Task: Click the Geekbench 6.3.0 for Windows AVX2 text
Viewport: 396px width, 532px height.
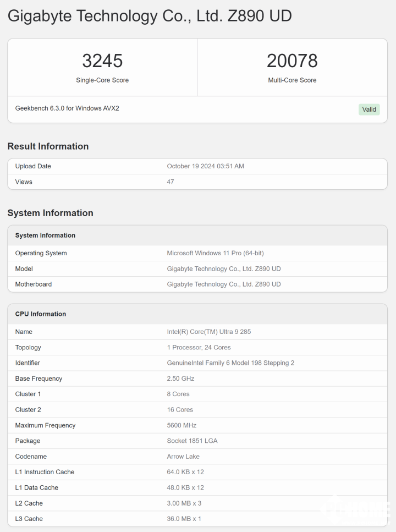Action: [x=67, y=108]
